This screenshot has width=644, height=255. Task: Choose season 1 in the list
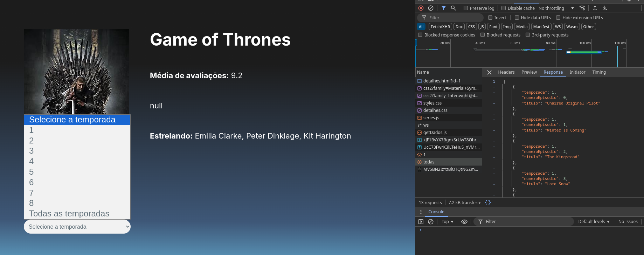(x=77, y=130)
